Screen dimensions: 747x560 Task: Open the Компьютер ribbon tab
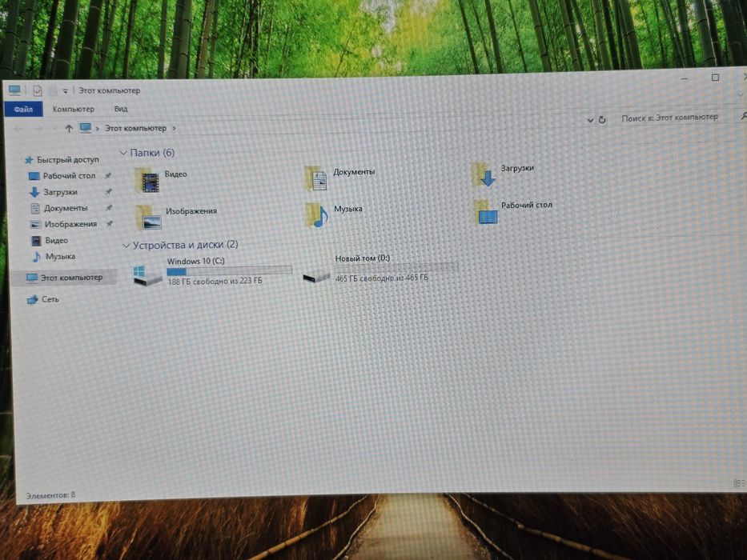click(x=74, y=109)
